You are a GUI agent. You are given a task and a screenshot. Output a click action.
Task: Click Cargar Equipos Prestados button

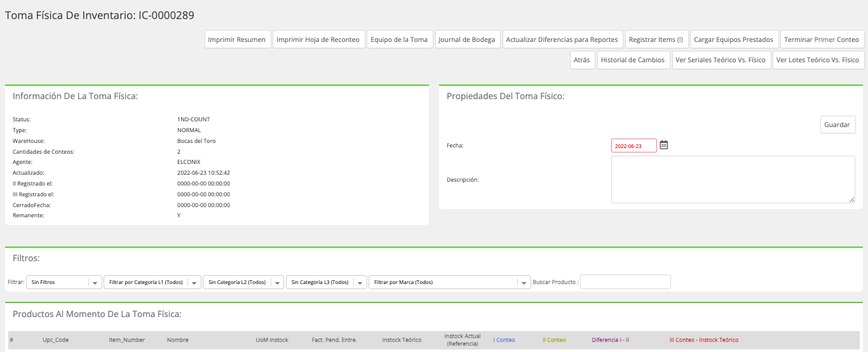click(x=733, y=39)
